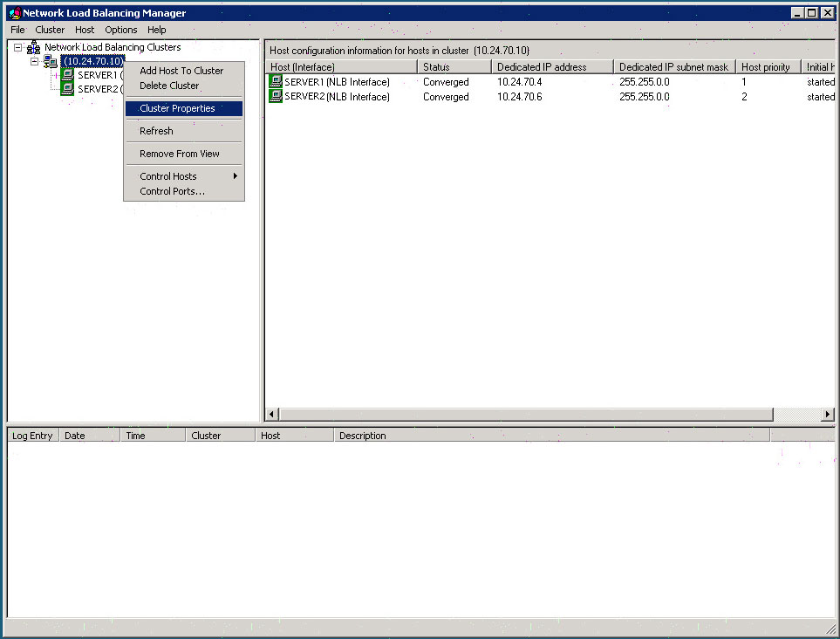840x639 pixels.
Task: Select SERVER1 in the cluster tree
Action: [99, 75]
